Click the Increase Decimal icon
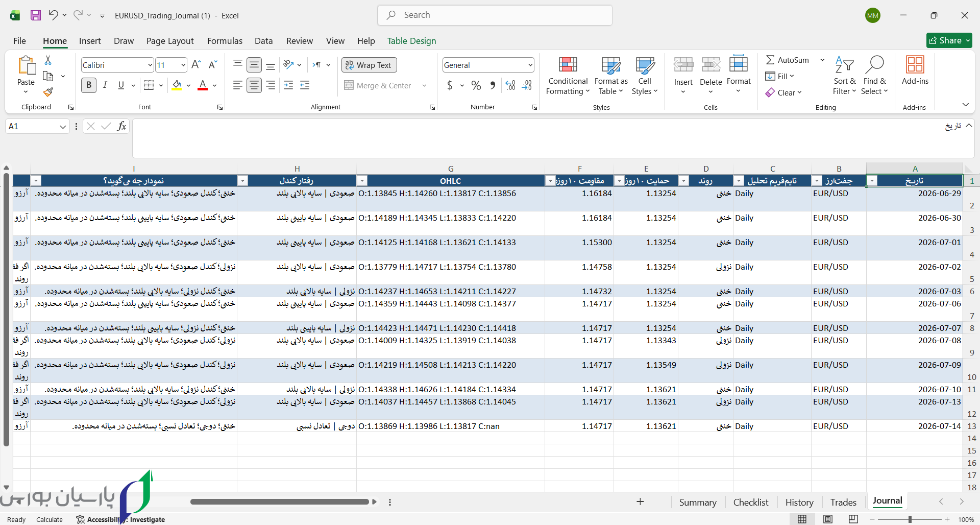The image size is (980, 525). tap(510, 85)
